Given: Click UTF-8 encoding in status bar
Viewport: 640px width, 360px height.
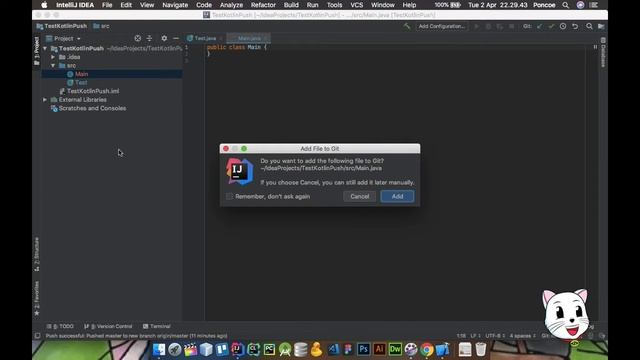Looking at the screenshot, I should [495, 336].
